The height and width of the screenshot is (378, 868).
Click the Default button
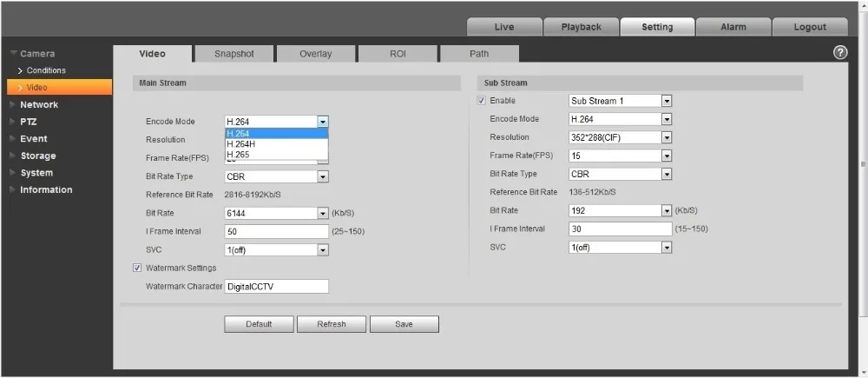tap(259, 324)
